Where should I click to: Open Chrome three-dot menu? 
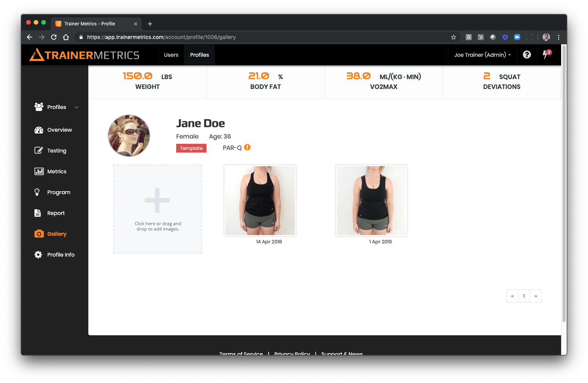(558, 37)
